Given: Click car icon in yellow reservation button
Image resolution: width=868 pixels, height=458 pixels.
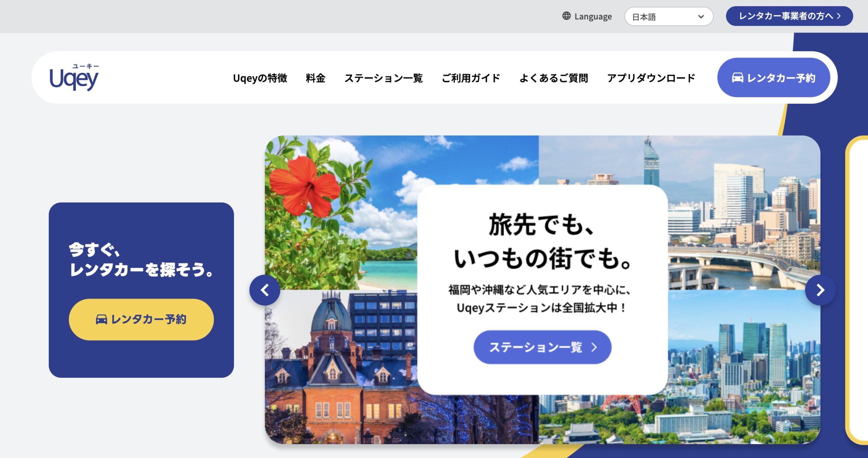Looking at the screenshot, I should (101, 319).
